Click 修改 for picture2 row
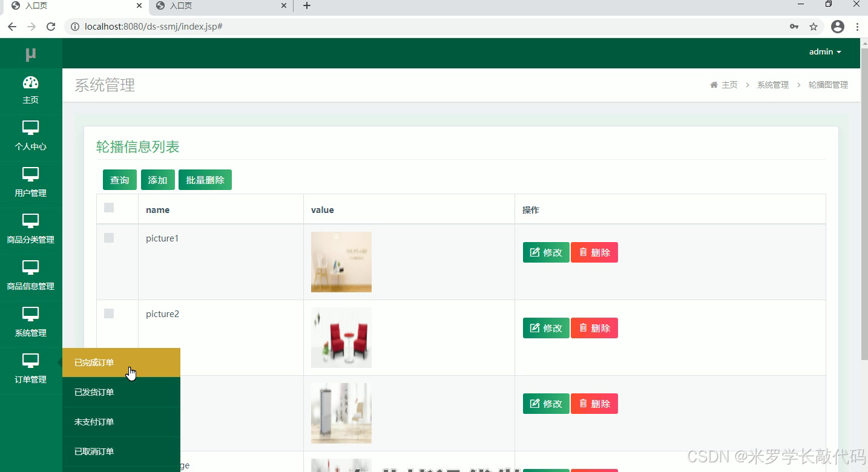Screen dimensions: 868x472 pyautogui.click(x=546, y=328)
